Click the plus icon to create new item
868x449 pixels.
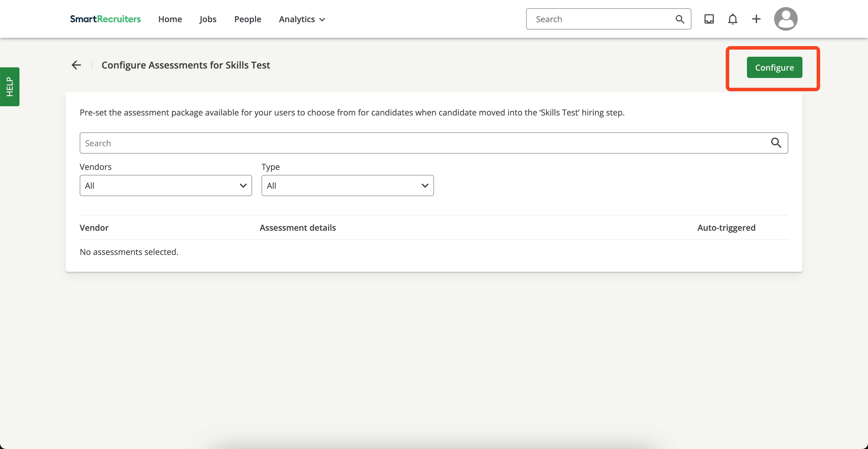click(x=756, y=19)
